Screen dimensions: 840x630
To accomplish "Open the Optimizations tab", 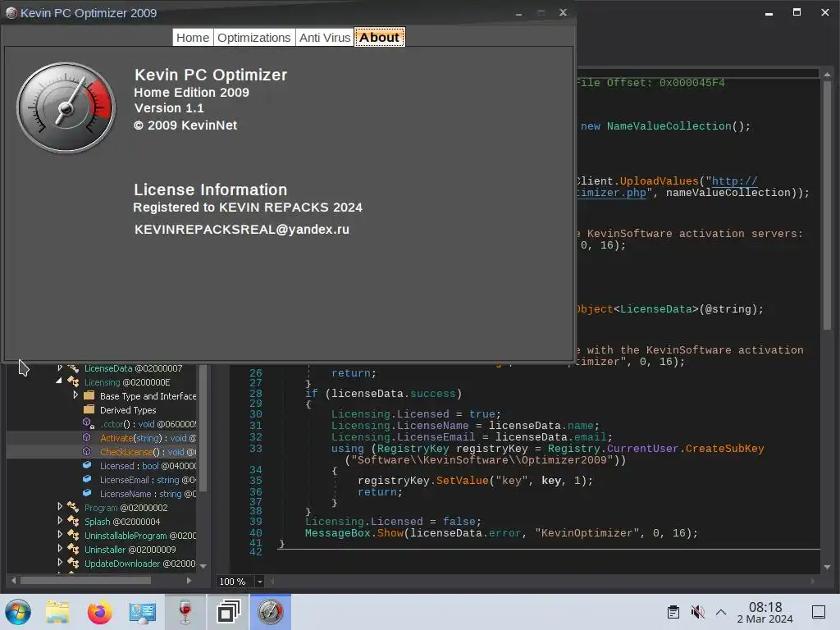I will coord(254,38).
